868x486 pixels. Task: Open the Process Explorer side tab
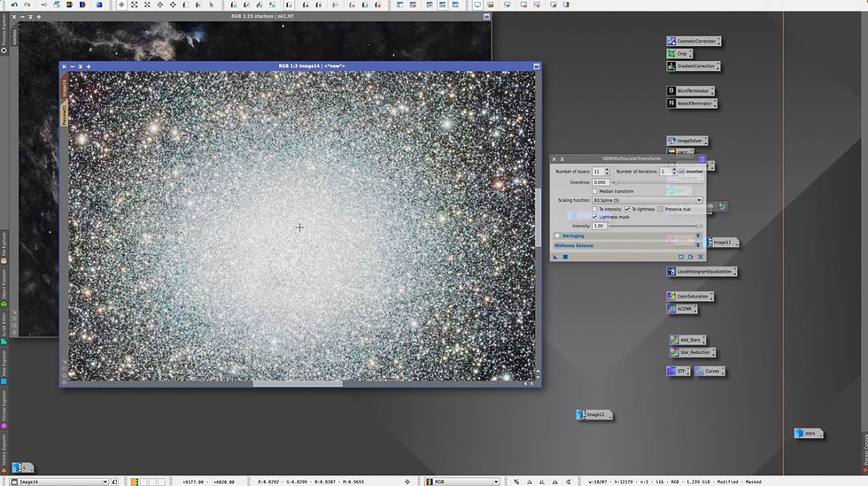(x=4, y=34)
